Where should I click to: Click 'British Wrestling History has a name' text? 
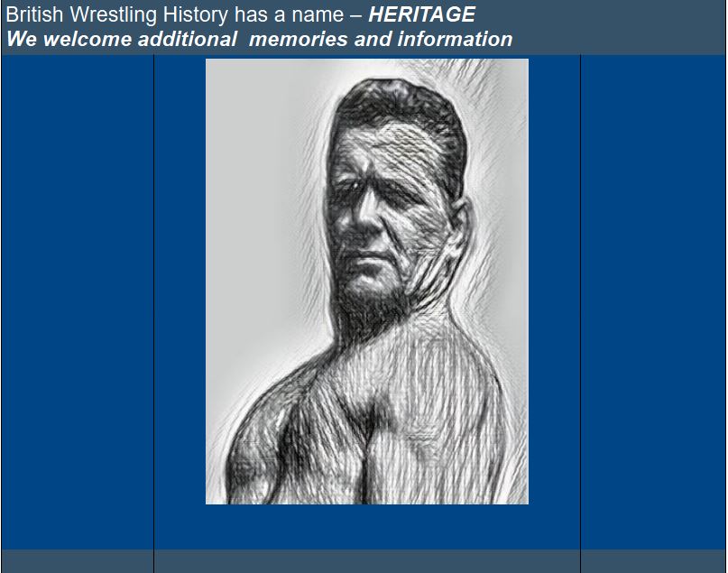coord(175,14)
